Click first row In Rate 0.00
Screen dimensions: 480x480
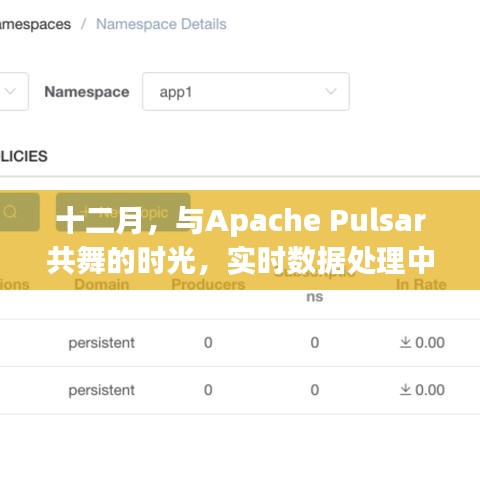pyautogui.click(x=422, y=343)
